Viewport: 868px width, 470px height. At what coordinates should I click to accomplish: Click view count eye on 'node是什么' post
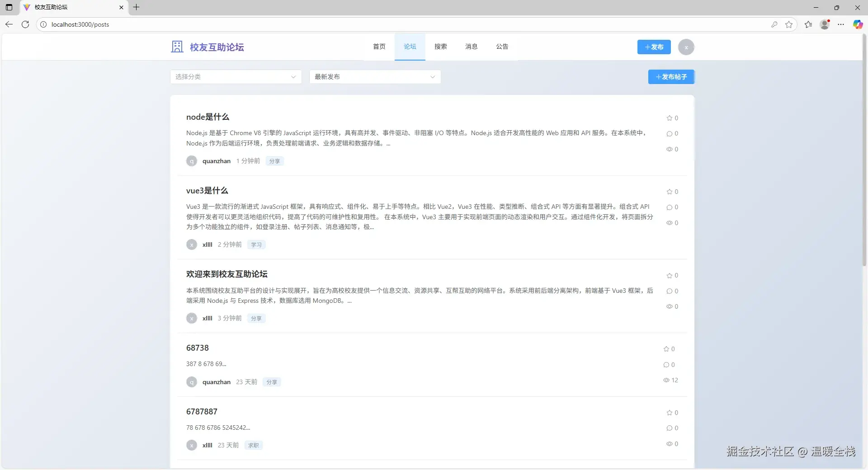tap(670, 149)
